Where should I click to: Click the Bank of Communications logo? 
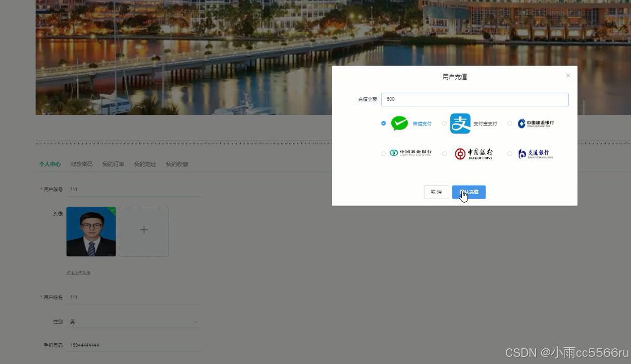535,153
